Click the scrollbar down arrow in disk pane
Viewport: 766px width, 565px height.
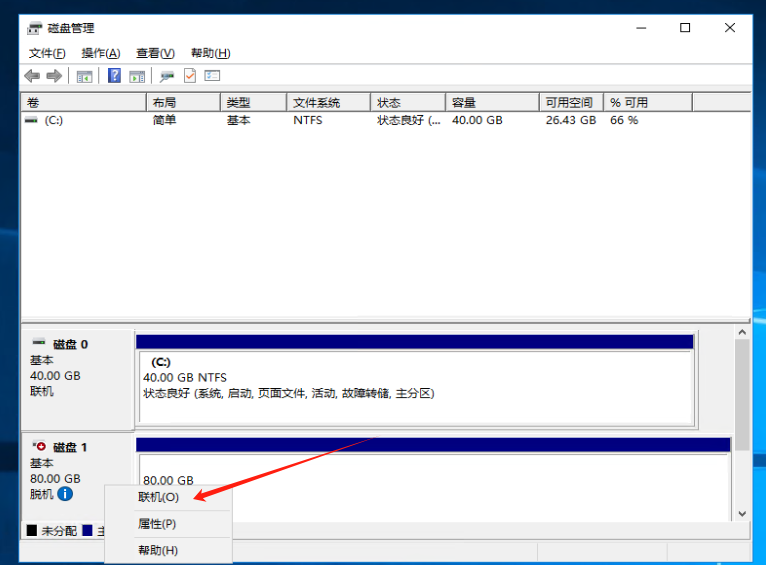click(x=742, y=514)
